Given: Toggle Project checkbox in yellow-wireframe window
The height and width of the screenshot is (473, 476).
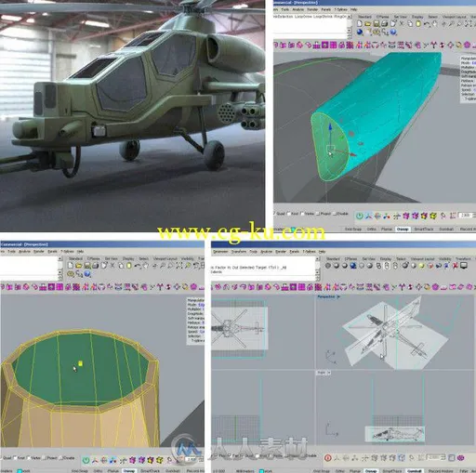Looking at the screenshot, I should coord(44,457).
